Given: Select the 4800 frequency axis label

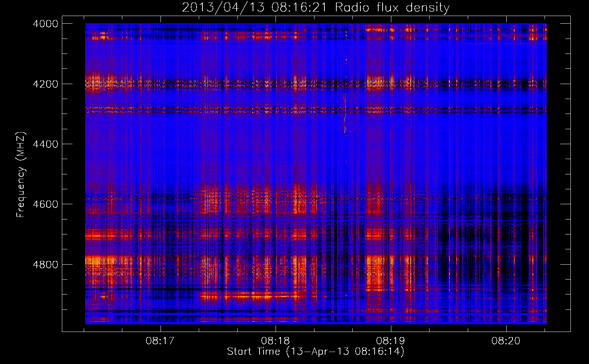Looking at the screenshot, I should 46,265.
